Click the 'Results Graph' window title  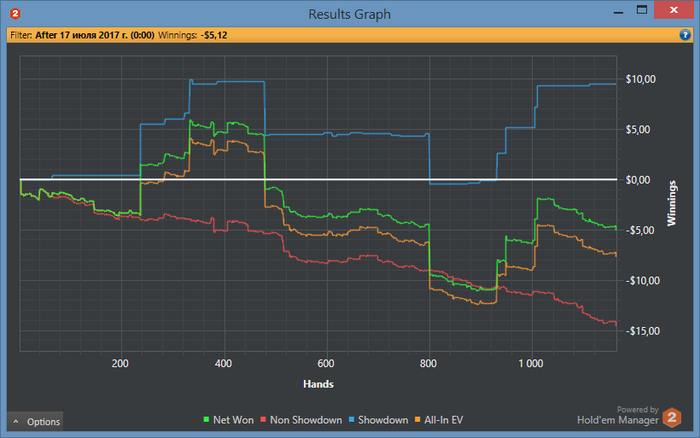click(350, 14)
